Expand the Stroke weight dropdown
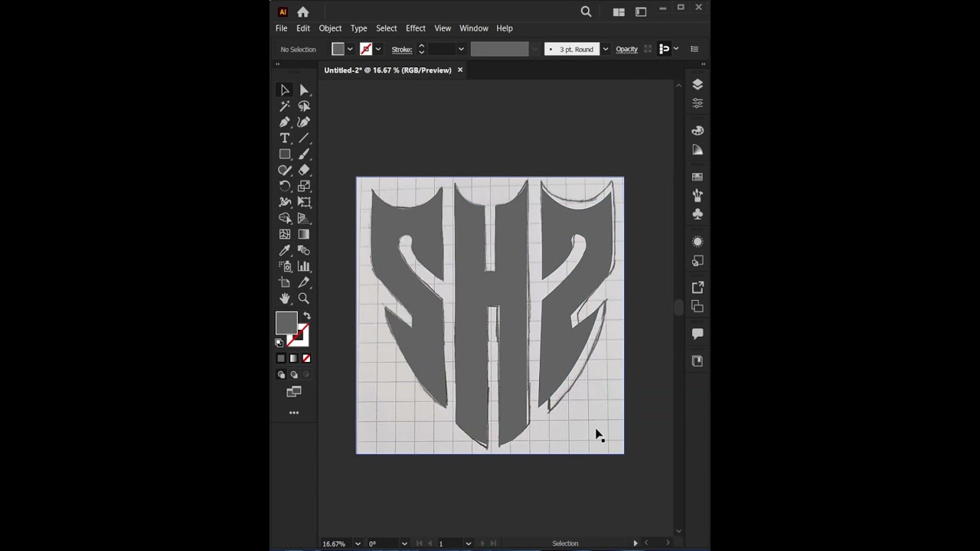The image size is (980, 551). 461,49
